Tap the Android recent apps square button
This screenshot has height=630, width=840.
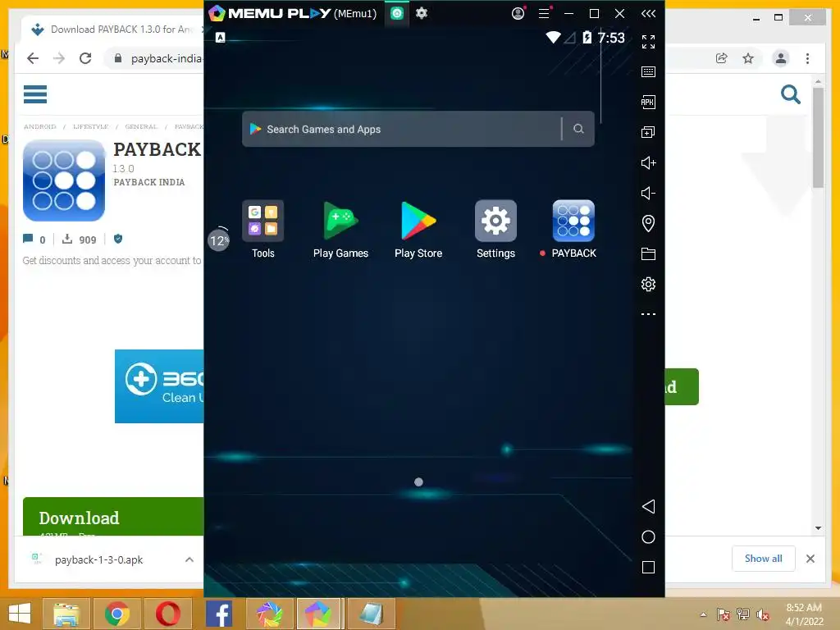point(648,568)
